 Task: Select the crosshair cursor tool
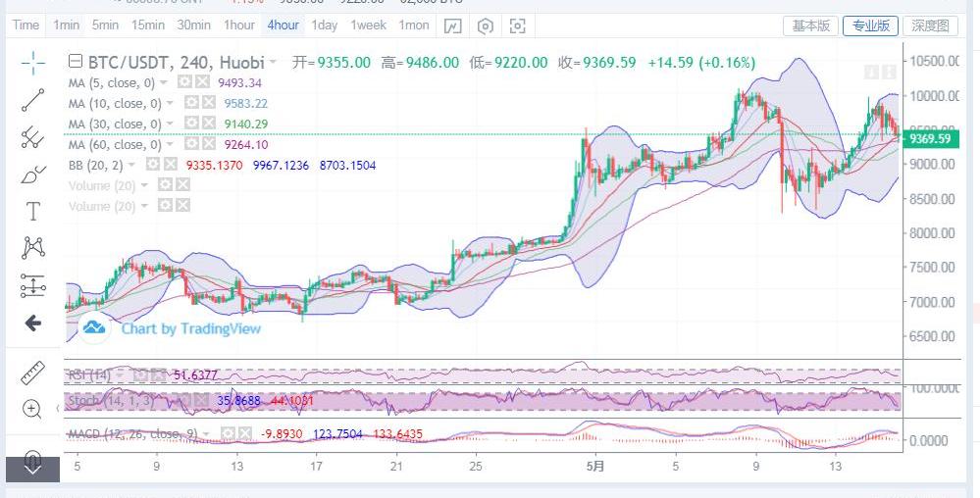(x=32, y=64)
